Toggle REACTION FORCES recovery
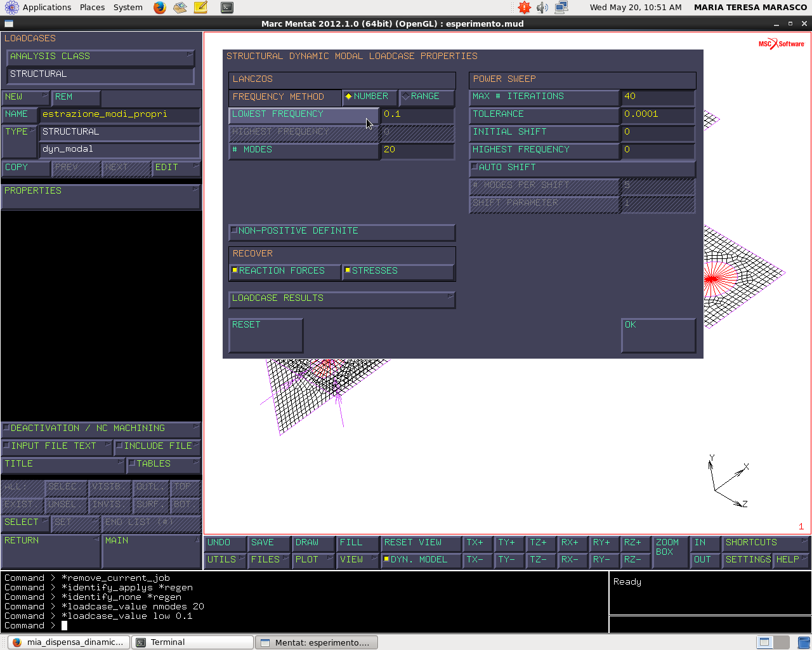812x650 pixels. tap(284, 272)
